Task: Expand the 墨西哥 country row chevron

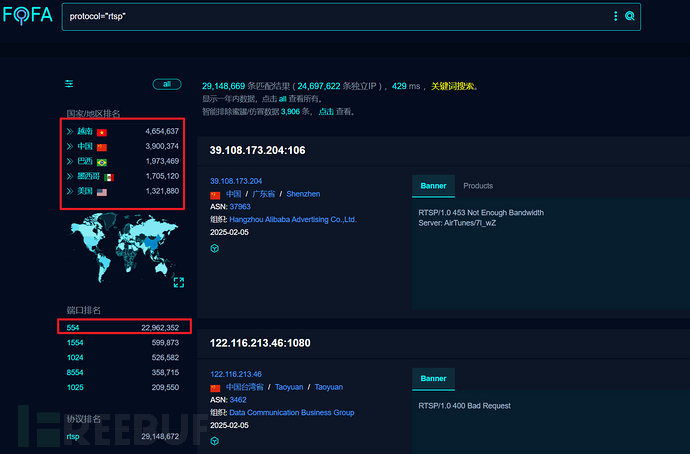Action: (70, 176)
